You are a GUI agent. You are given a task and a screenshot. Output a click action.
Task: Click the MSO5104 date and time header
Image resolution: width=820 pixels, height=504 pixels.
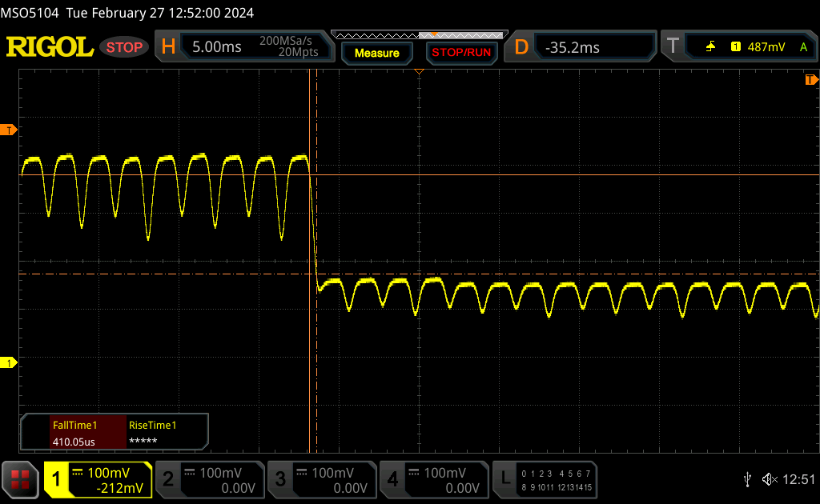coord(127,13)
